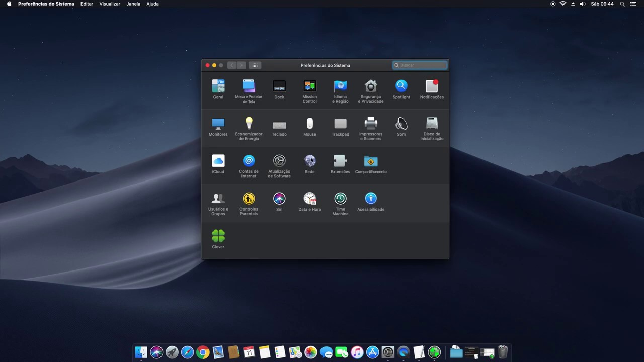644x362 pixels.
Task: Open the Som preference pane
Action: click(x=401, y=127)
